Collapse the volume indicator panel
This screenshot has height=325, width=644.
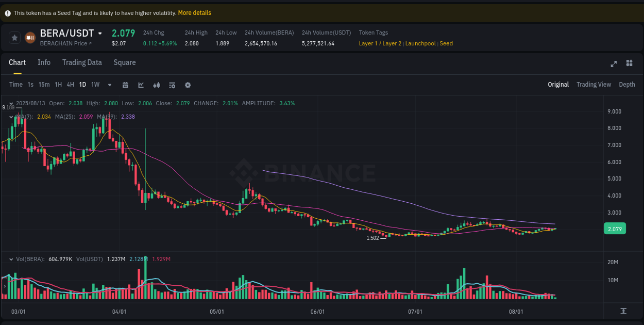point(12,258)
